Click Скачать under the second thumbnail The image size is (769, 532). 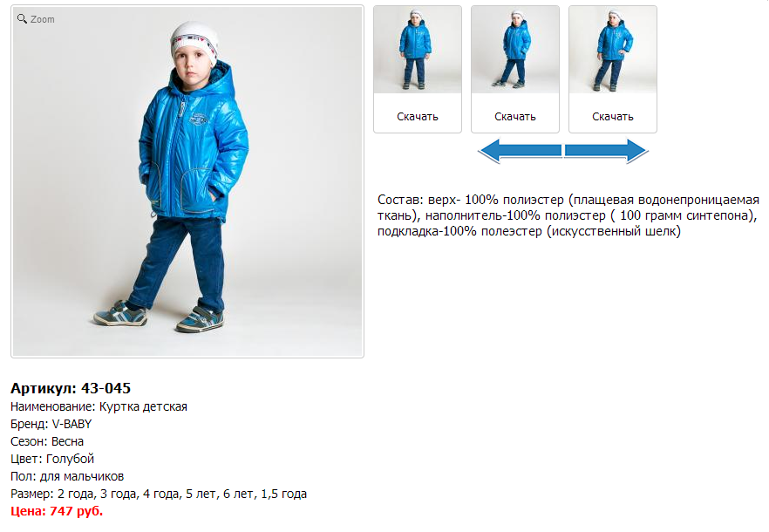click(515, 117)
